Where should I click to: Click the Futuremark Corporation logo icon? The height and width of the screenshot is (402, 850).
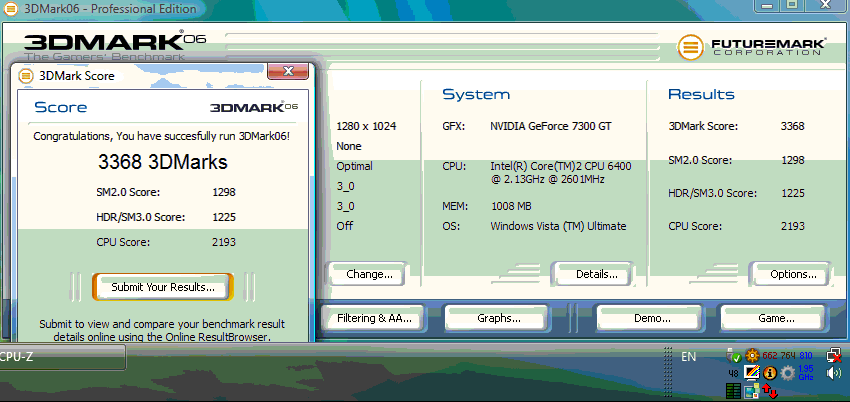point(689,48)
